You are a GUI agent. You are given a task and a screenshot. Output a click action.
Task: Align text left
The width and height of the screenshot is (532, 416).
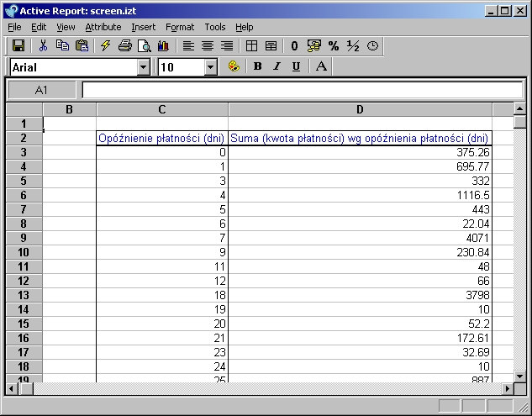pos(188,45)
